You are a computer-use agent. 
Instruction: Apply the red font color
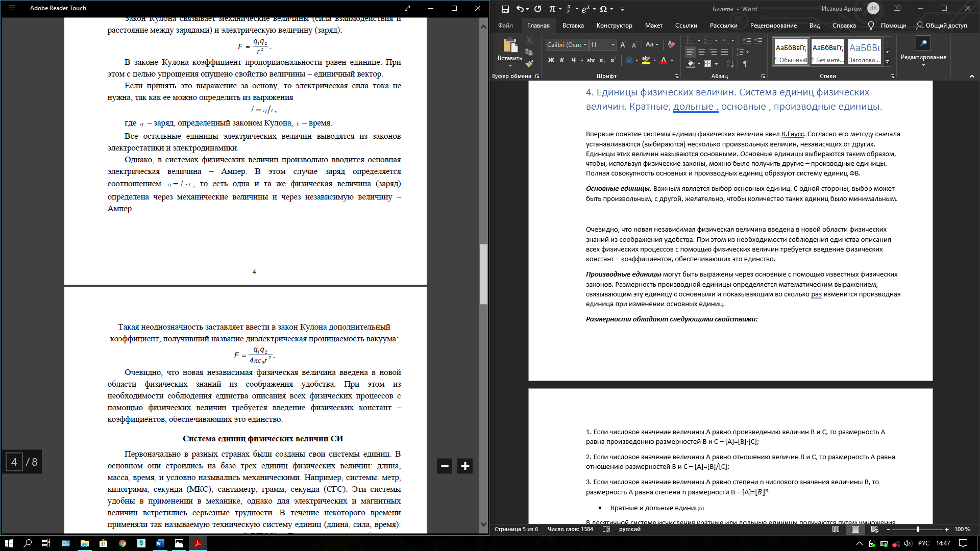[x=664, y=60]
